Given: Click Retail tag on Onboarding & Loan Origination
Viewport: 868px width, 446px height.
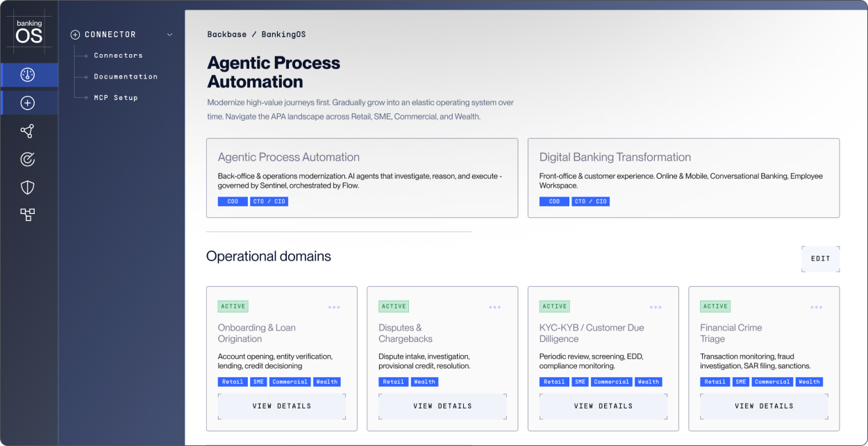Looking at the screenshot, I should [233, 381].
